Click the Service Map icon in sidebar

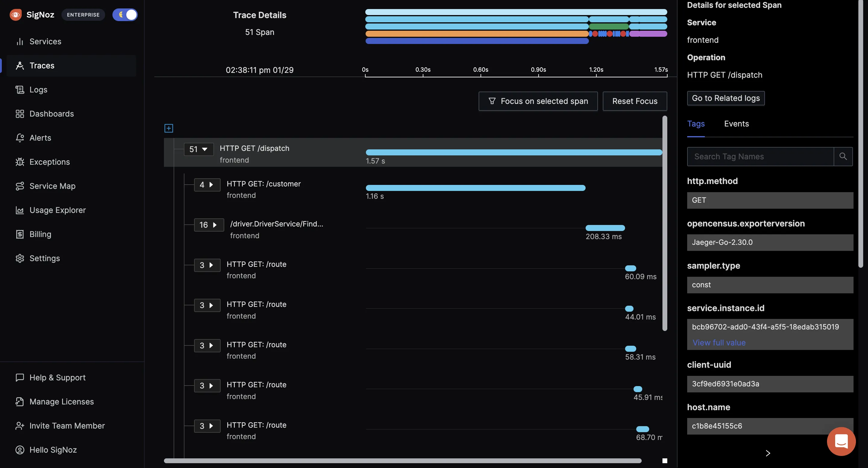tap(19, 186)
